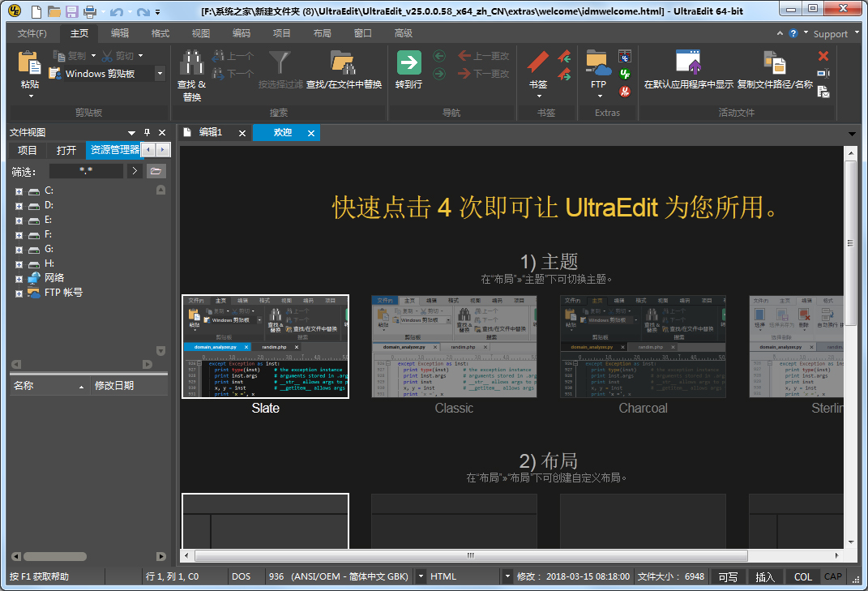
Task: Click the browse folder button beside filter
Action: click(156, 171)
